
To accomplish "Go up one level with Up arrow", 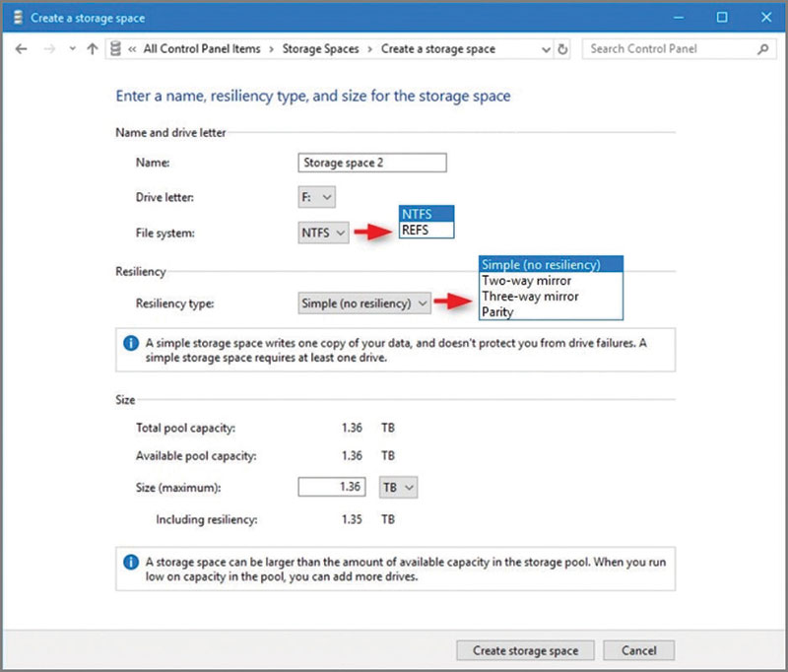I will tap(93, 48).
